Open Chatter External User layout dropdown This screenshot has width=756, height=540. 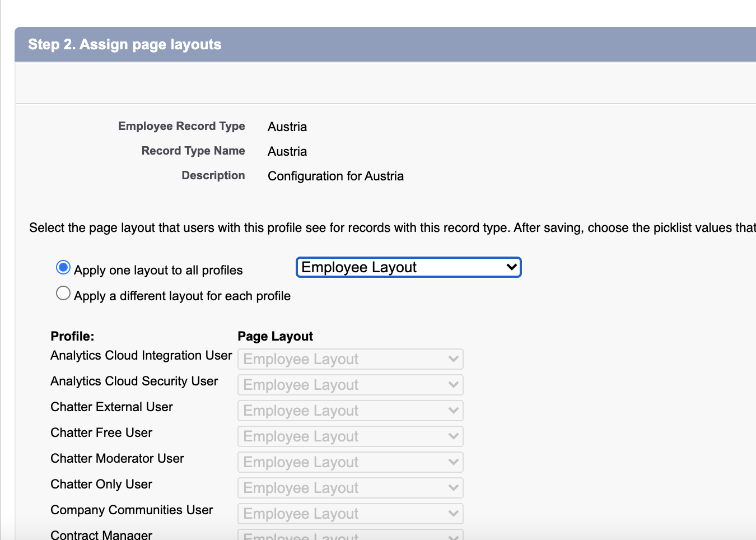pos(350,411)
